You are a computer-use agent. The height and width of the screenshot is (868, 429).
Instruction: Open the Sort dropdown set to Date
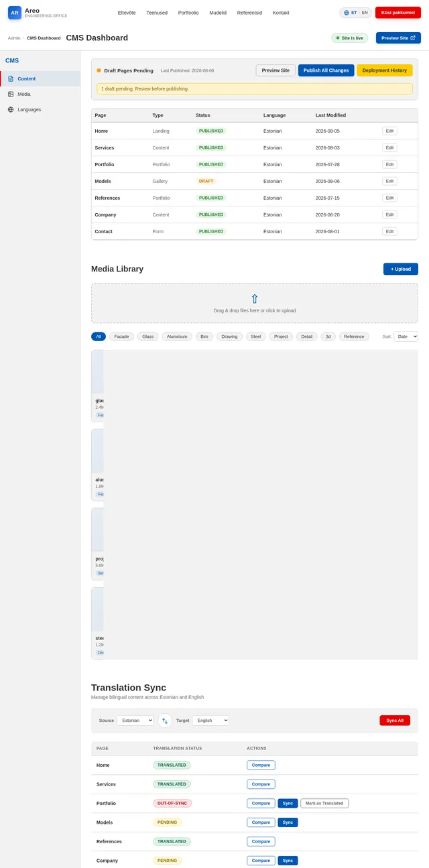tap(406, 336)
